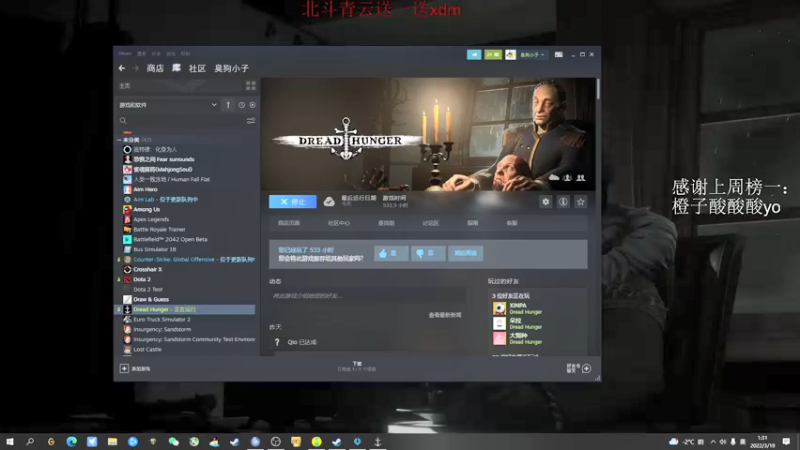Image resolution: width=800 pixels, height=450 pixels.
Task: Click the library search field
Action: pyautogui.click(x=181, y=121)
